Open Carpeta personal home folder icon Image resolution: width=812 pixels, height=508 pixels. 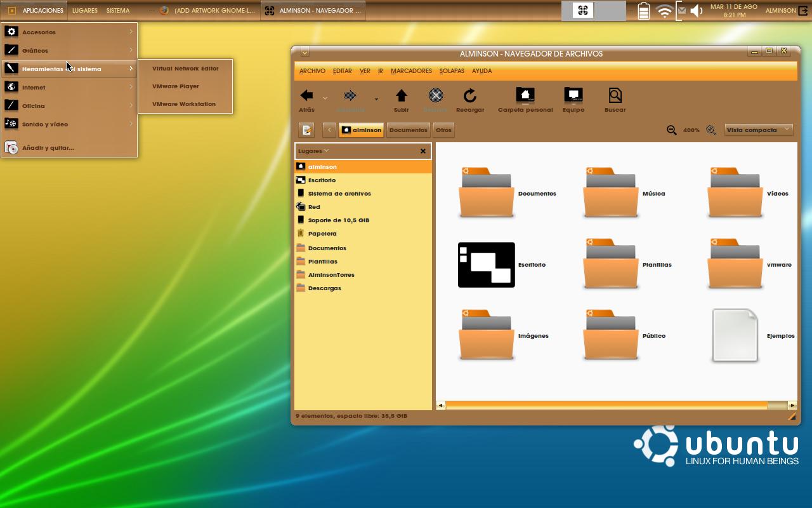[525, 95]
